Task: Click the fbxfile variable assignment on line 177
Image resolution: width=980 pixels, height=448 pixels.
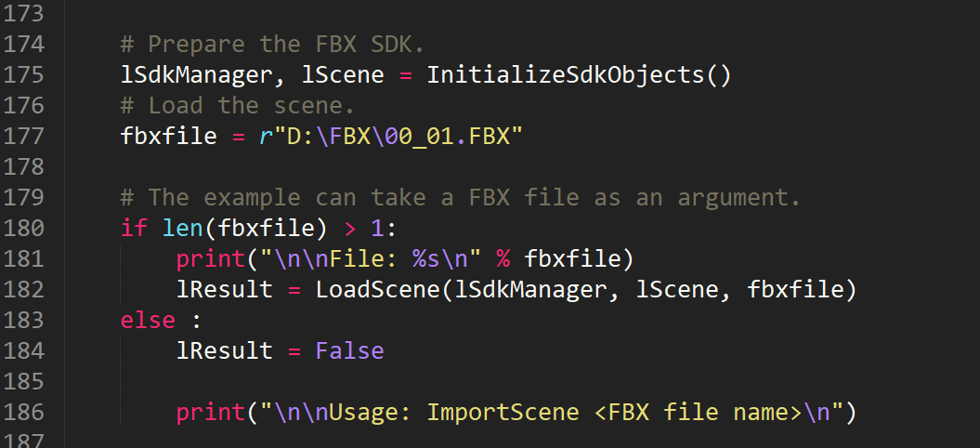Action: coord(169,137)
